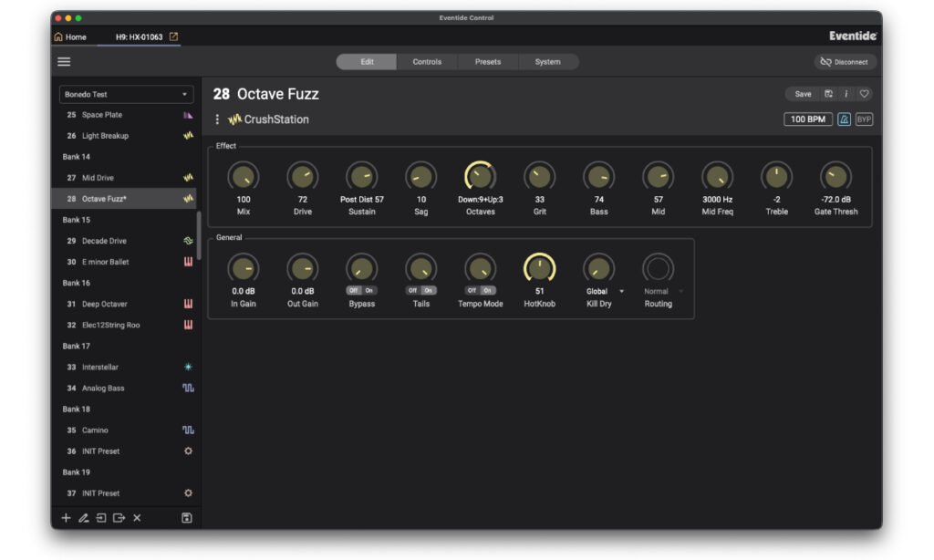Click the Mid Freq knob

coord(717,176)
